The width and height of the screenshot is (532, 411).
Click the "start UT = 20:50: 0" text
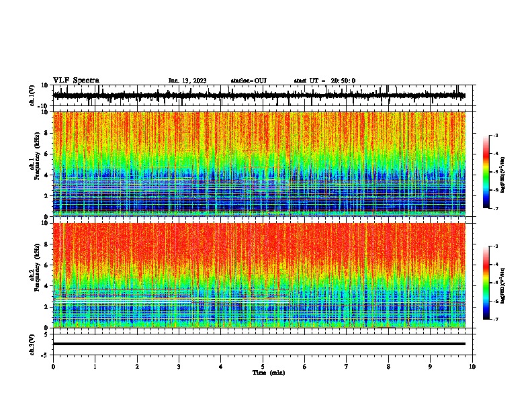coord(324,81)
